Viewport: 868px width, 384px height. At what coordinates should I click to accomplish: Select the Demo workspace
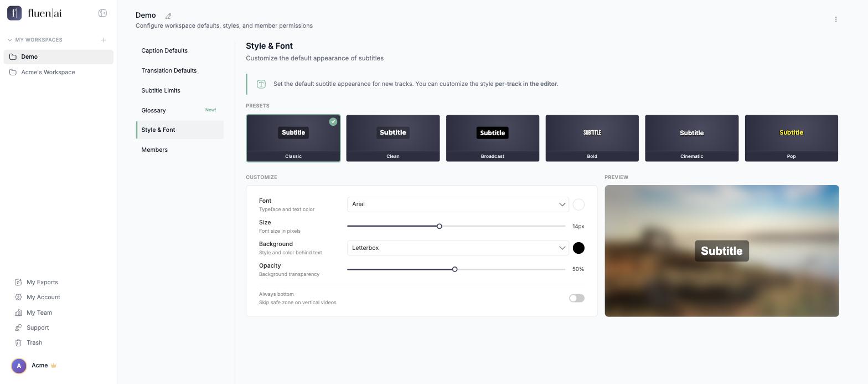tap(58, 57)
